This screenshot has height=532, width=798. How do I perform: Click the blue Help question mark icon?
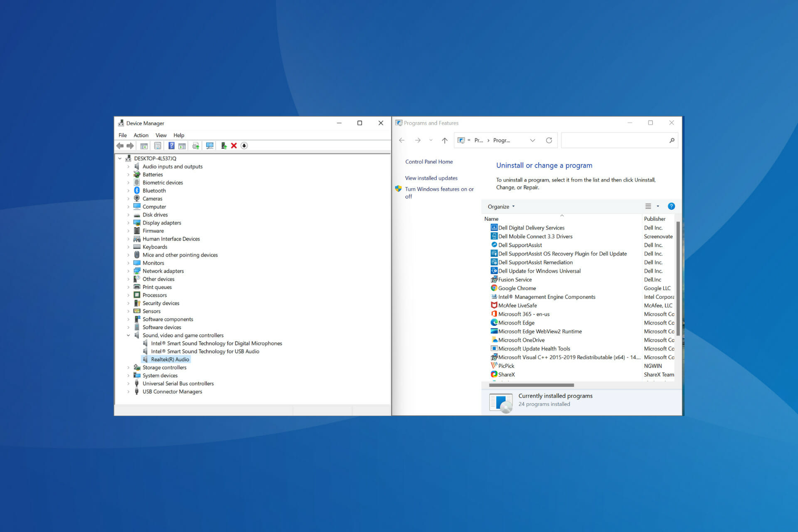(171, 146)
